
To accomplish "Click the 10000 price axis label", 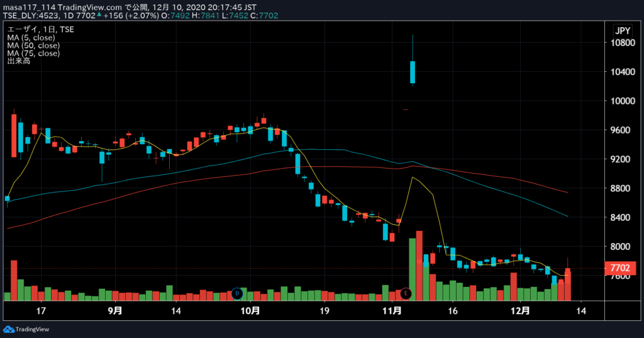I will tap(623, 101).
